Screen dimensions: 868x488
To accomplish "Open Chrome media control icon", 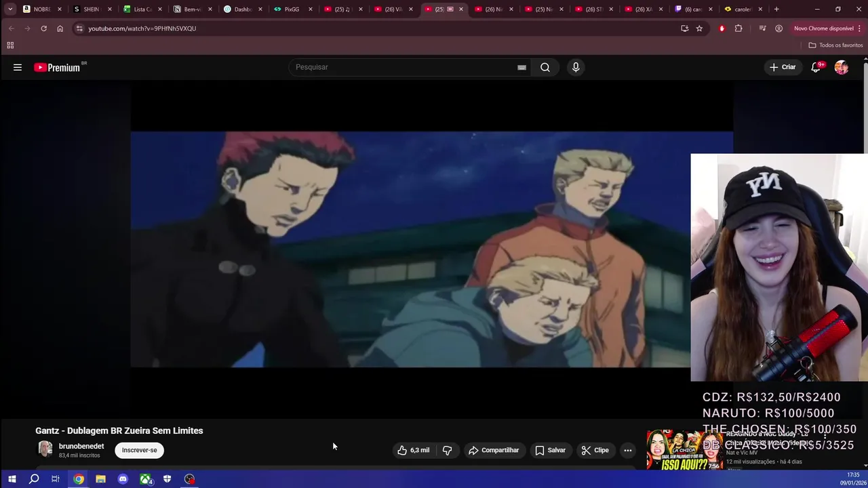I will tap(762, 28).
